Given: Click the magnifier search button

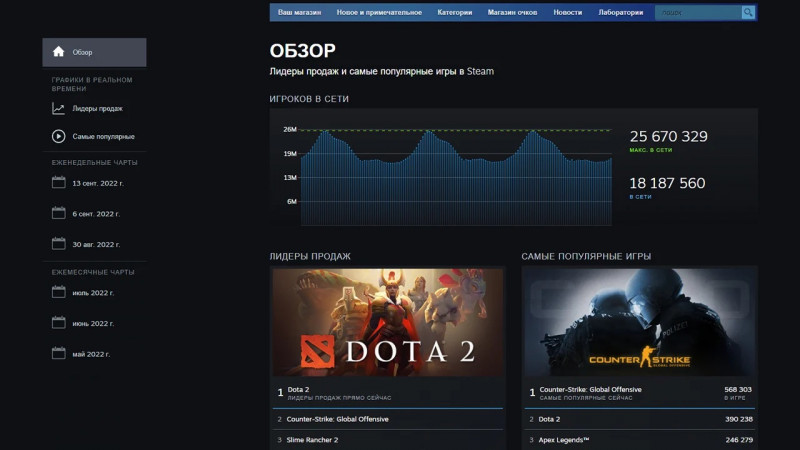Looking at the screenshot, I should [748, 12].
